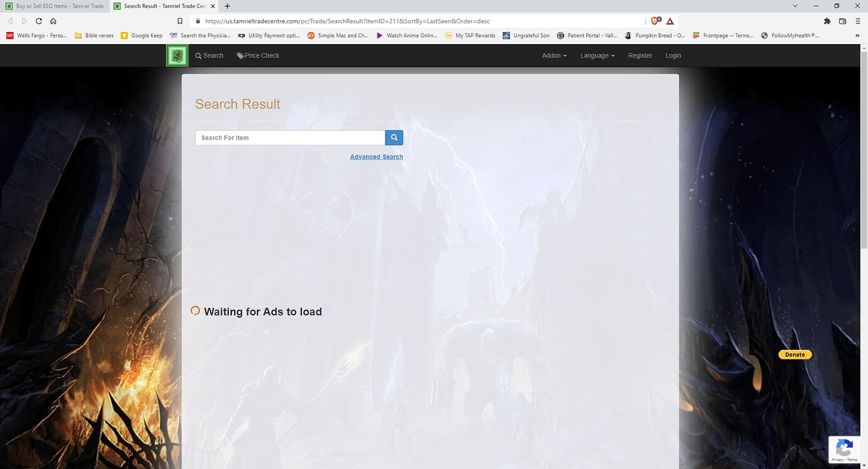Open the Brave Wallet icon
This screenshot has height=469, width=868.
click(x=842, y=21)
